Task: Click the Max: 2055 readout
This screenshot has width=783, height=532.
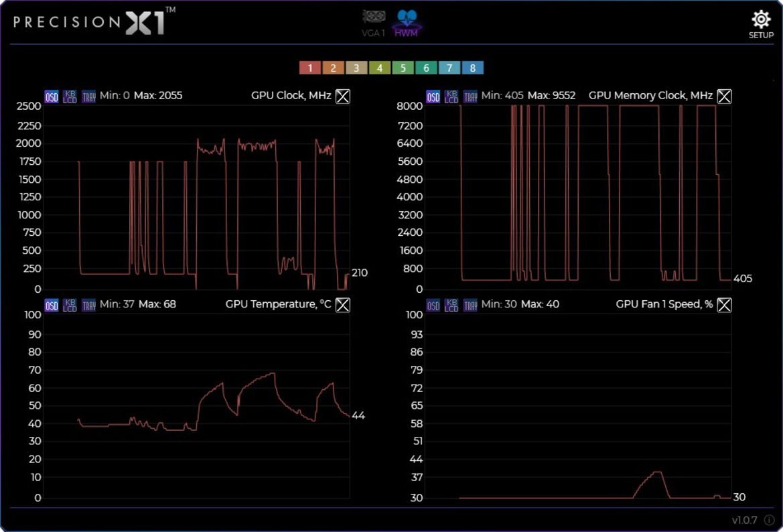Action: pos(158,96)
